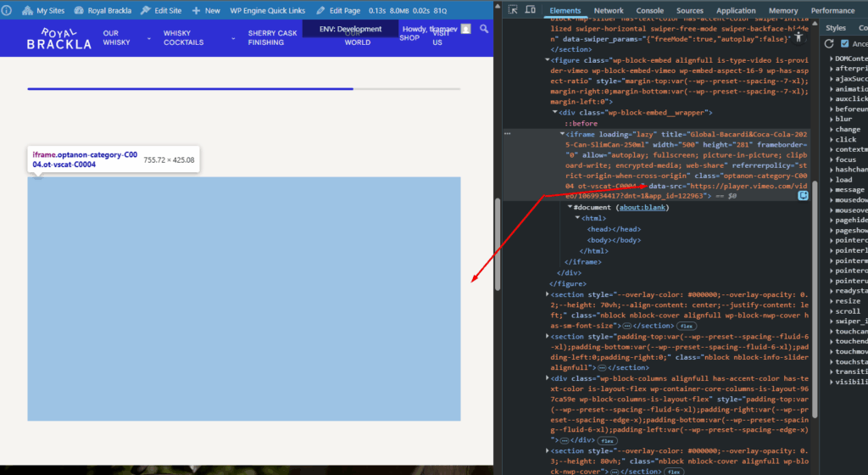Collapse the iframe node in the DOM tree
The image size is (868, 475).
(x=562, y=134)
